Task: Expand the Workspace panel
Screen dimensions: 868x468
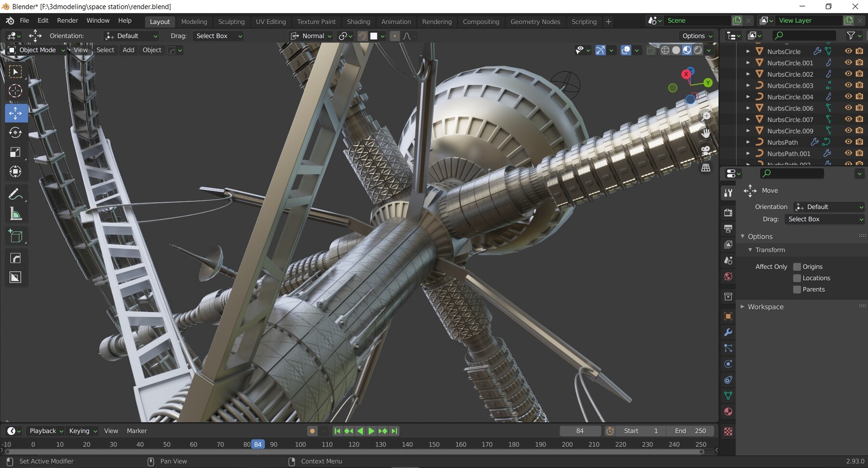Action: [765, 307]
